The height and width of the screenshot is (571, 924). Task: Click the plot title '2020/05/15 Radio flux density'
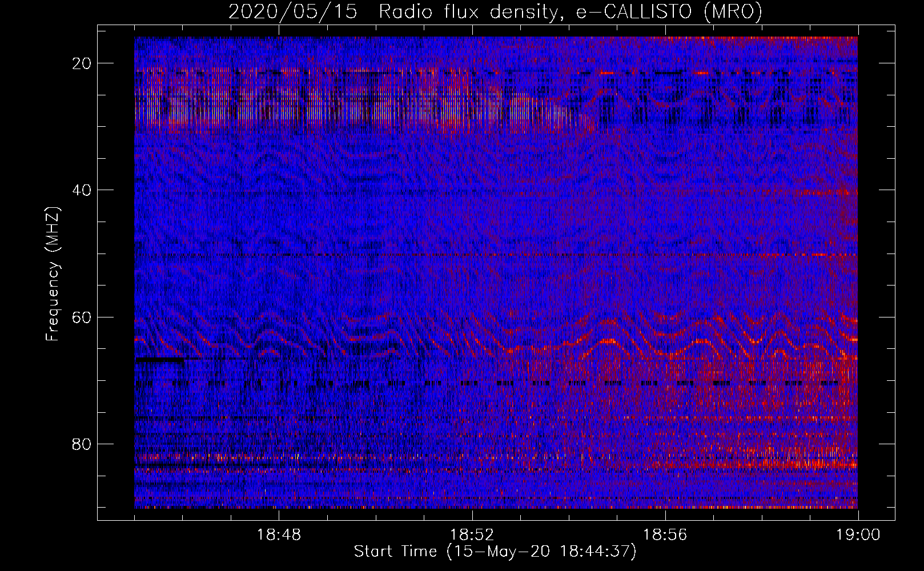pos(496,11)
